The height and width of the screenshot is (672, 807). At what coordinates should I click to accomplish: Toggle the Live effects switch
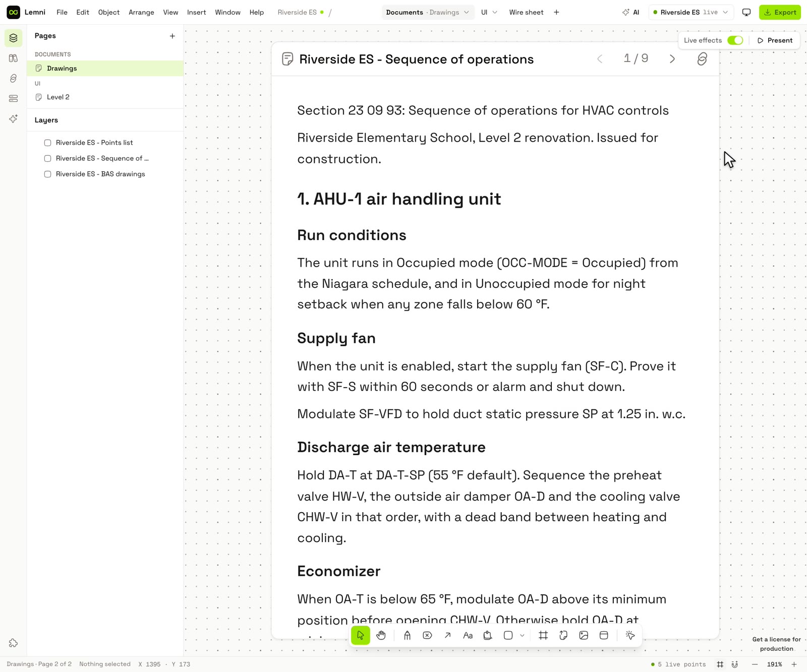735,40
